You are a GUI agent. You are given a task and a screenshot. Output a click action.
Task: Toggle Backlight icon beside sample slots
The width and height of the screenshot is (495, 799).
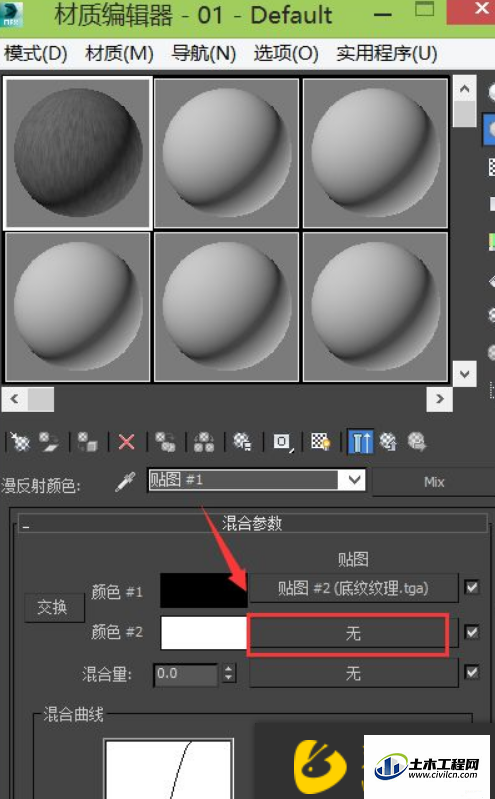[490, 127]
